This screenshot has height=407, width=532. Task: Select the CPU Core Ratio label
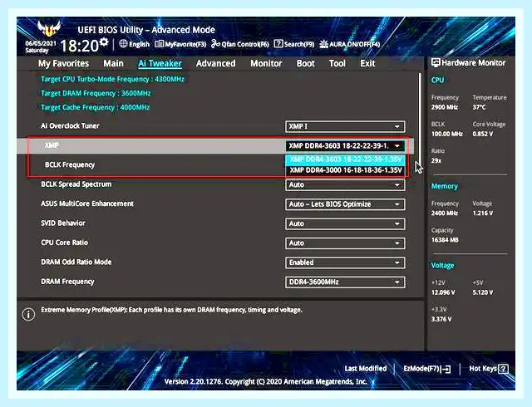[64, 243]
